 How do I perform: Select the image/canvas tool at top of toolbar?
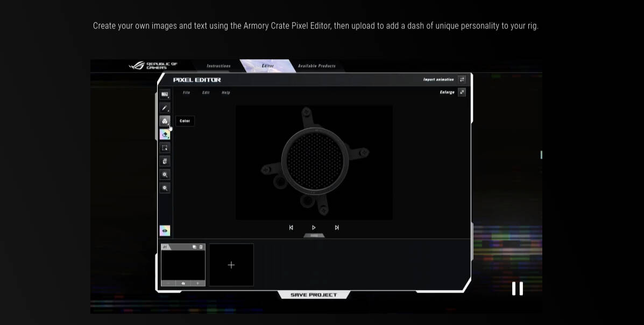click(x=165, y=95)
